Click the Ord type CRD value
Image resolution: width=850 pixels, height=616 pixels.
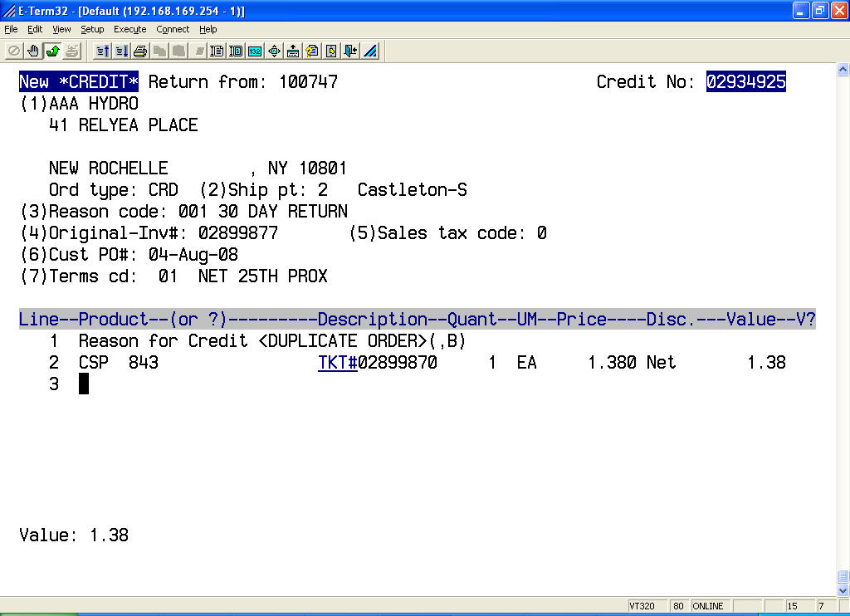point(164,190)
